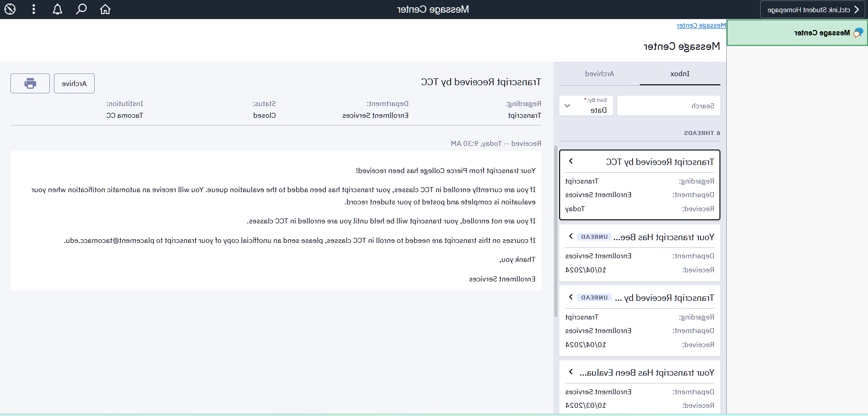Click the 10/03/2024 received date
868x416 pixels.
[x=585, y=406]
